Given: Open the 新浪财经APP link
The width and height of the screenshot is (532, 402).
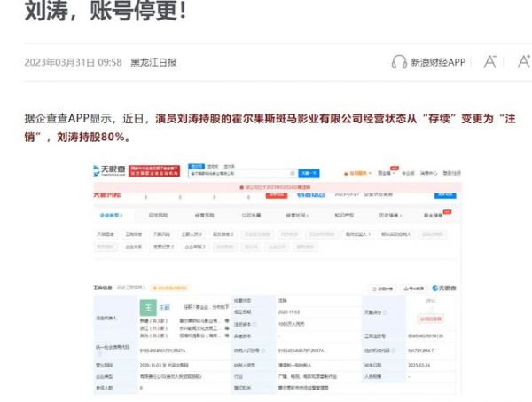Looking at the screenshot, I should [x=437, y=62].
